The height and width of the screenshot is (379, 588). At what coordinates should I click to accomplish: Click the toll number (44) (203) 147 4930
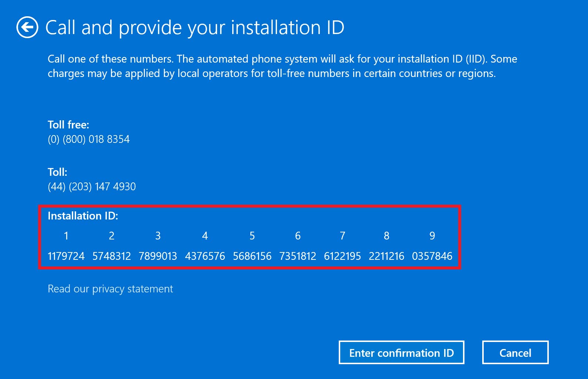[x=92, y=187]
